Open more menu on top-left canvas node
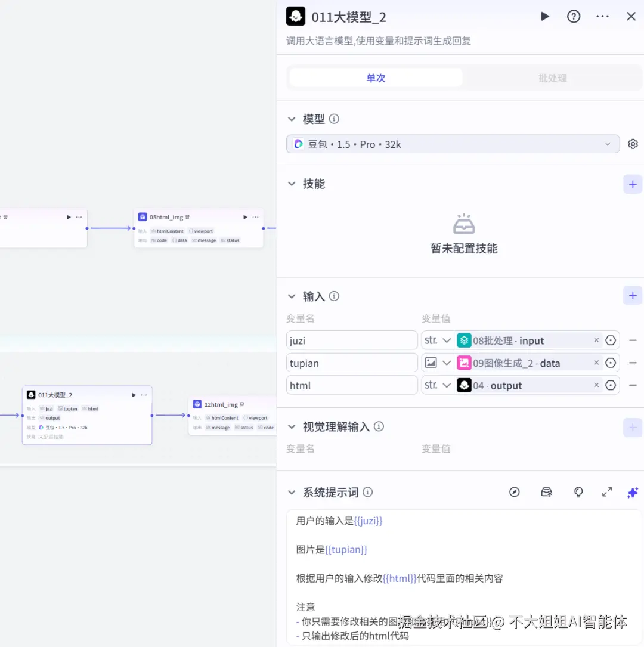The image size is (644, 647). [79, 217]
